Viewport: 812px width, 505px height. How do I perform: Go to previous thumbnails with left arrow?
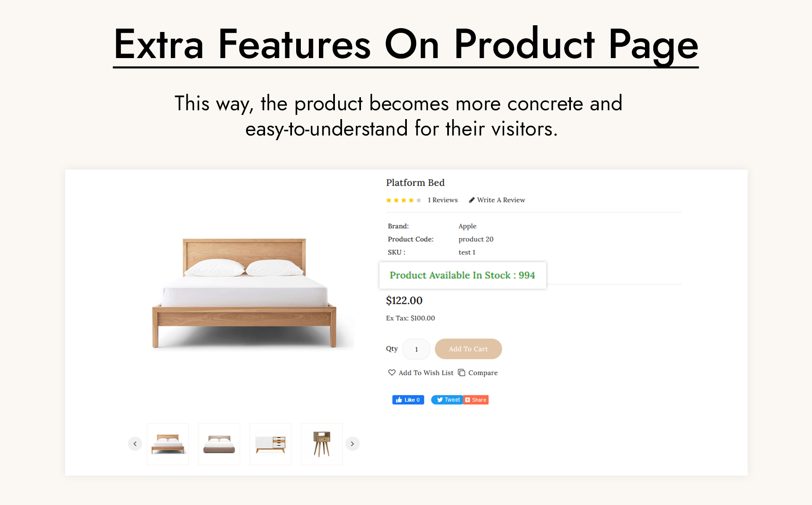[x=135, y=444]
